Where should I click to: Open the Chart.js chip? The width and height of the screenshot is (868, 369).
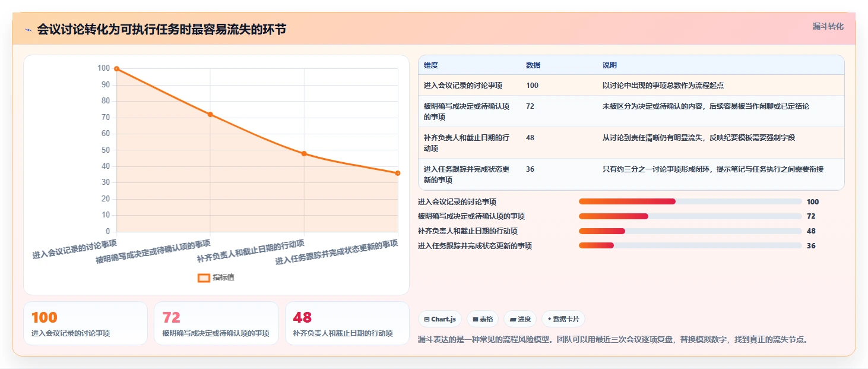click(x=440, y=319)
